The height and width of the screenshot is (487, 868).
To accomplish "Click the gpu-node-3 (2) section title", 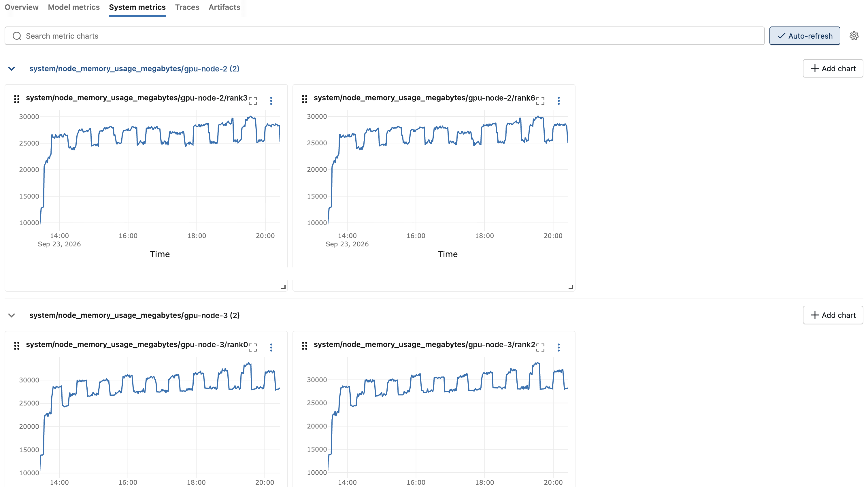I will [x=135, y=316].
